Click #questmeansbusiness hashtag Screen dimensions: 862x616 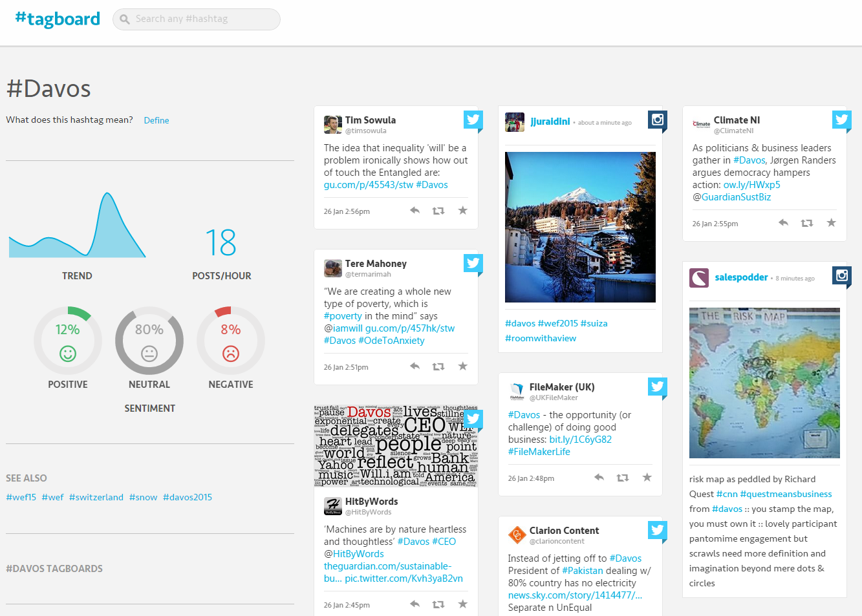pyautogui.click(x=786, y=494)
